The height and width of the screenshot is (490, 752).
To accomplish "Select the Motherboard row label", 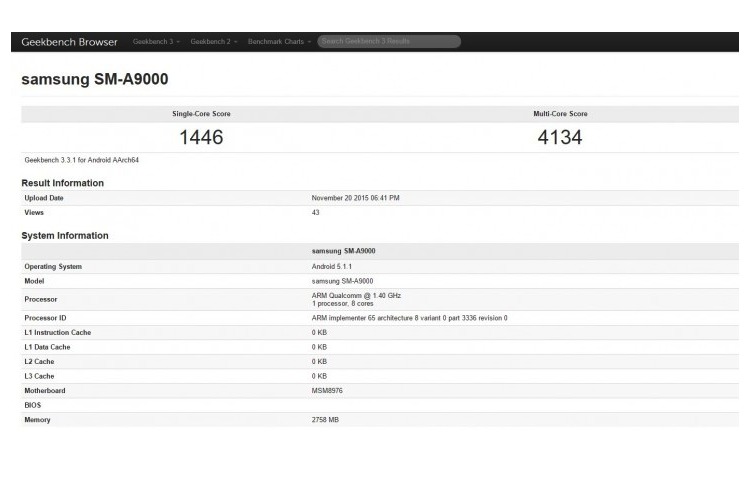I will click(x=45, y=390).
